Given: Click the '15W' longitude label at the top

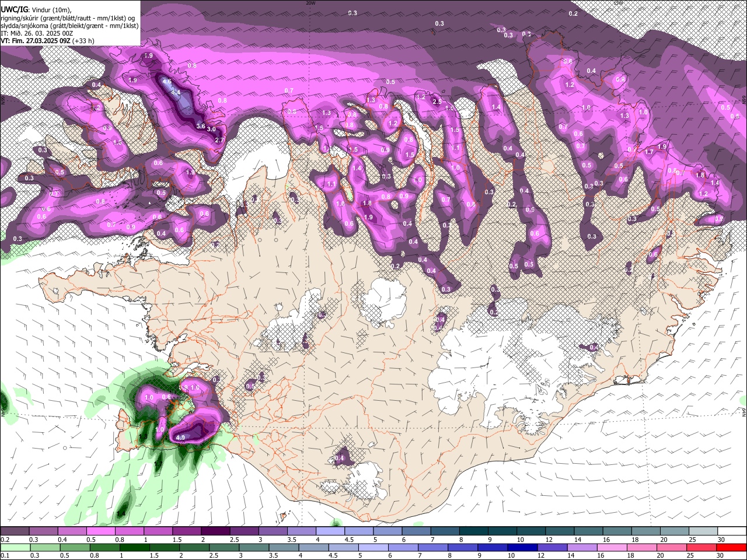Looking at the screenshot, I should coord(618,3).
